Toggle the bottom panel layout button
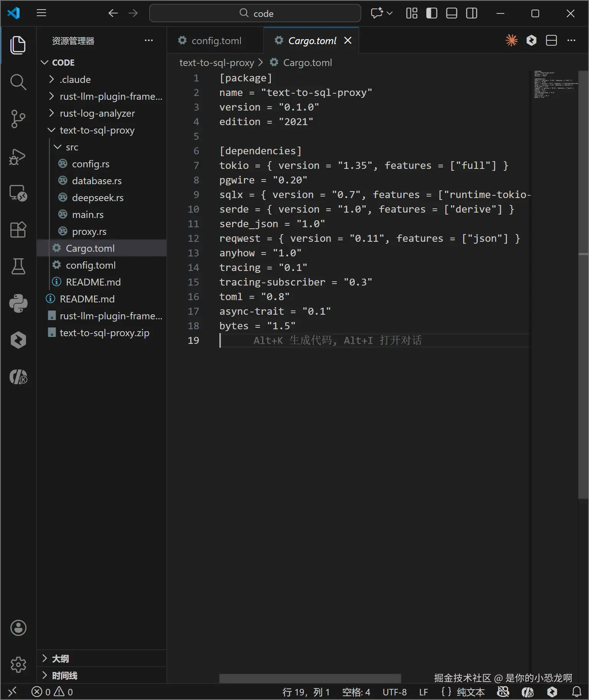The width and height of the screenshot is (589, 700). click(x=452, y=13)
